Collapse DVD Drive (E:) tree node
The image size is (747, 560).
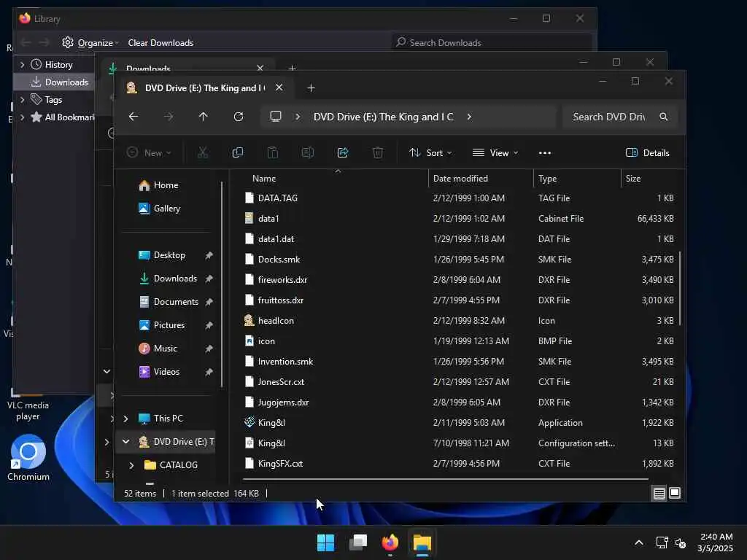(x=125, y=442)
